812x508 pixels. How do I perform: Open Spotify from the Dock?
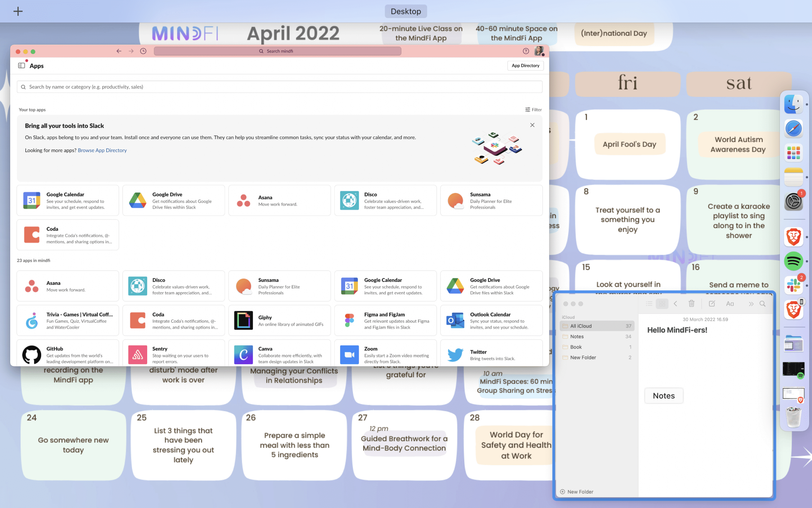(x=793, y=261)
